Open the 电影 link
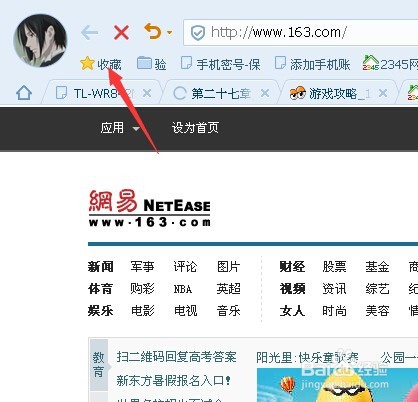The height and width of the screenshot is (402, 418). 143,311
